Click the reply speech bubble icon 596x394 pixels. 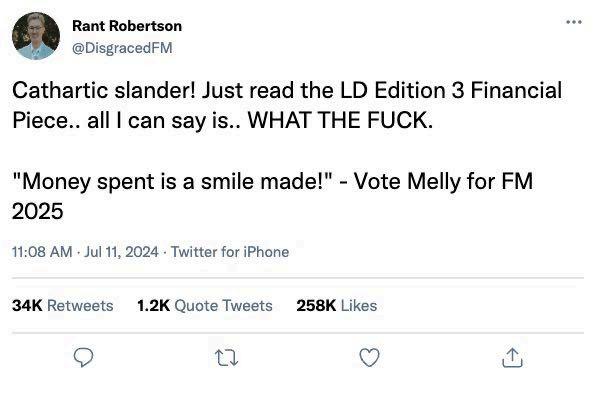pyautogui.click(x=83, y=357)
